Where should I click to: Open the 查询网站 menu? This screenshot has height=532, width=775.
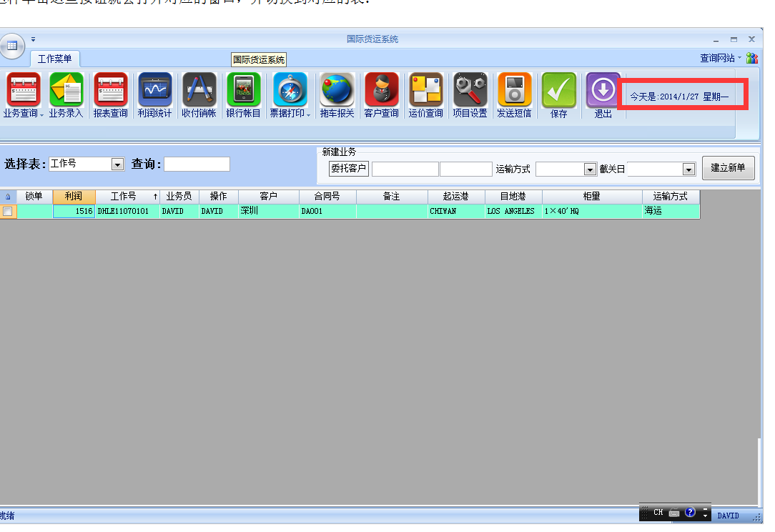720,58
